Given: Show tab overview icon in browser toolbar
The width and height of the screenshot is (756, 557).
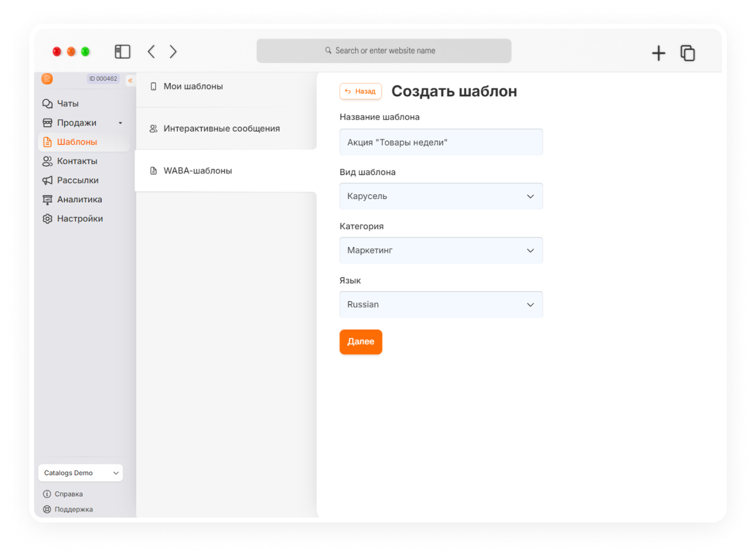Looking at the screenshot, I should coord(687,53).
